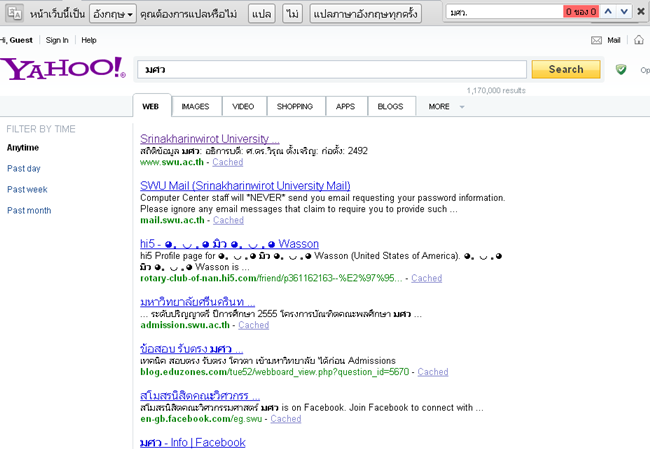
Task: Click the Yahoo! logo
Action: click(63, 68)
